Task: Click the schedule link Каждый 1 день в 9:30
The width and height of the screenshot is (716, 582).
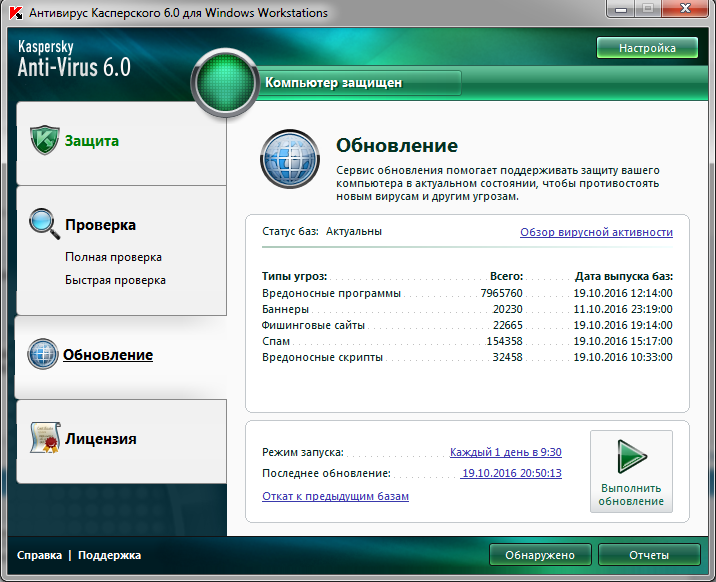Action: 505,452
